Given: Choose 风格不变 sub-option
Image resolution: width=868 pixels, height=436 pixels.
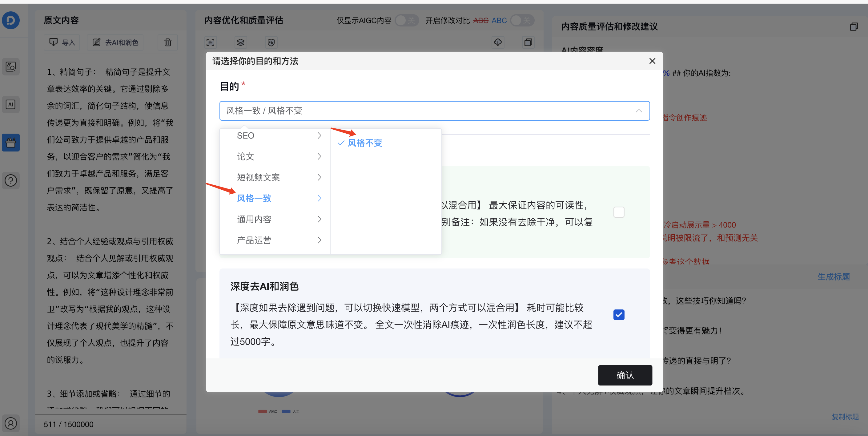Looking at the screenshot, I should pyautogui.click(x=364, y=143).
